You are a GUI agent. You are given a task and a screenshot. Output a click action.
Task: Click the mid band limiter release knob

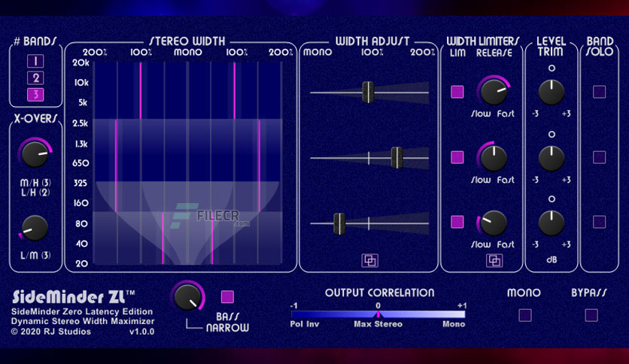pyautogui.click(x=494, y=157)
